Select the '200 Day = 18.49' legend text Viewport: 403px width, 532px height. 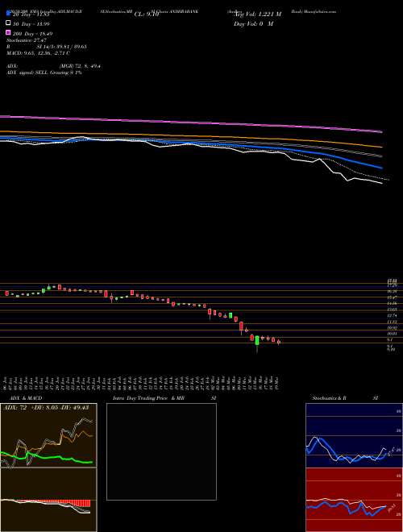32,34
